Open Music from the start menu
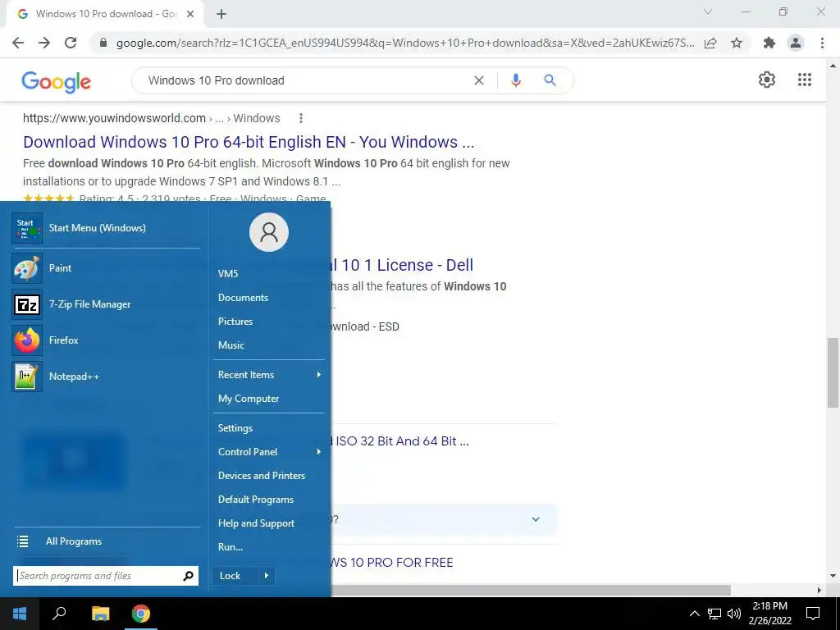Viewport: 840px width, 630px height. click(x=269, y=345)
